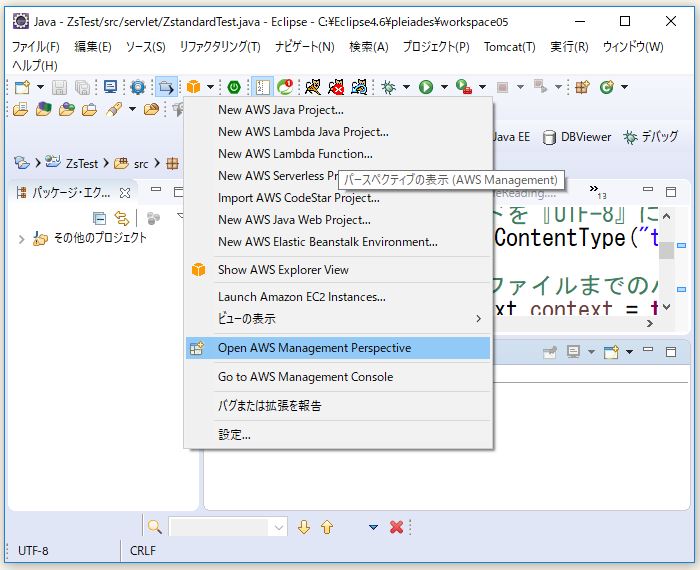Choose Import AWS CodeStar Project...

coord(338,198)
